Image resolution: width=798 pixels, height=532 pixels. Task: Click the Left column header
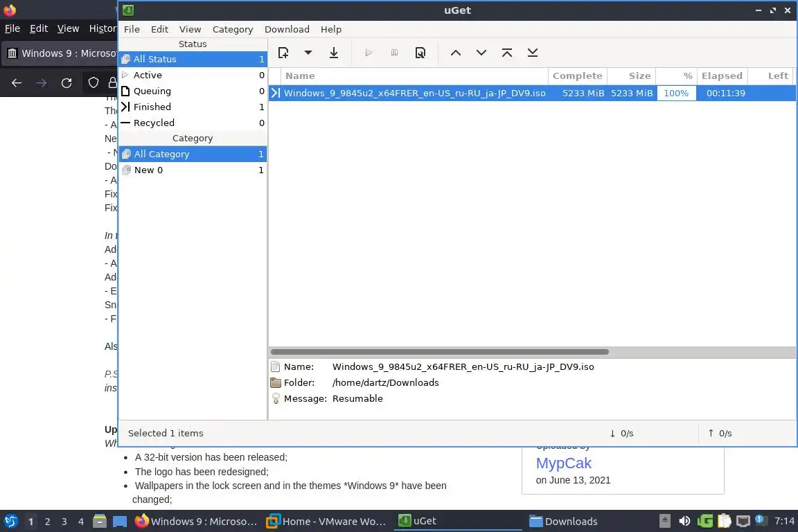coord(770,76)
